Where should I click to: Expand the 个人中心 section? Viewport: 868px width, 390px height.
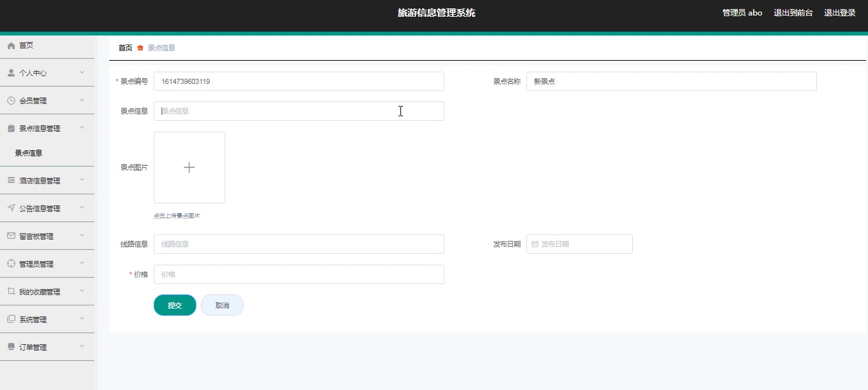(x=83, y=72)
